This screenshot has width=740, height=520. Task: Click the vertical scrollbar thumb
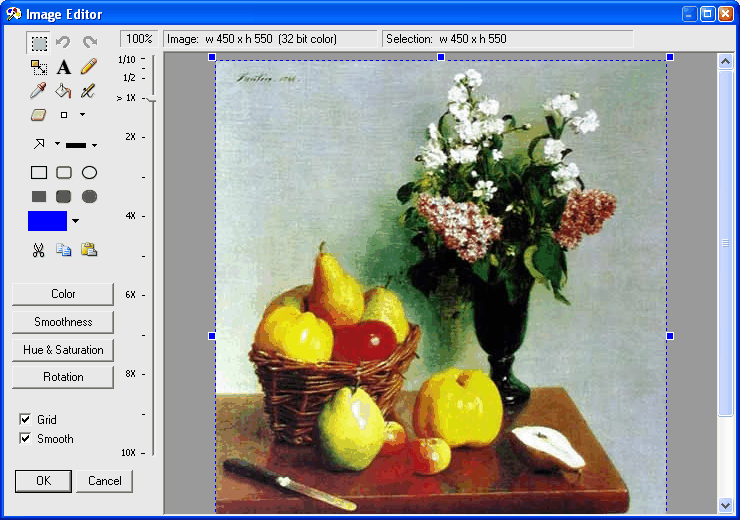click(725, 243)
